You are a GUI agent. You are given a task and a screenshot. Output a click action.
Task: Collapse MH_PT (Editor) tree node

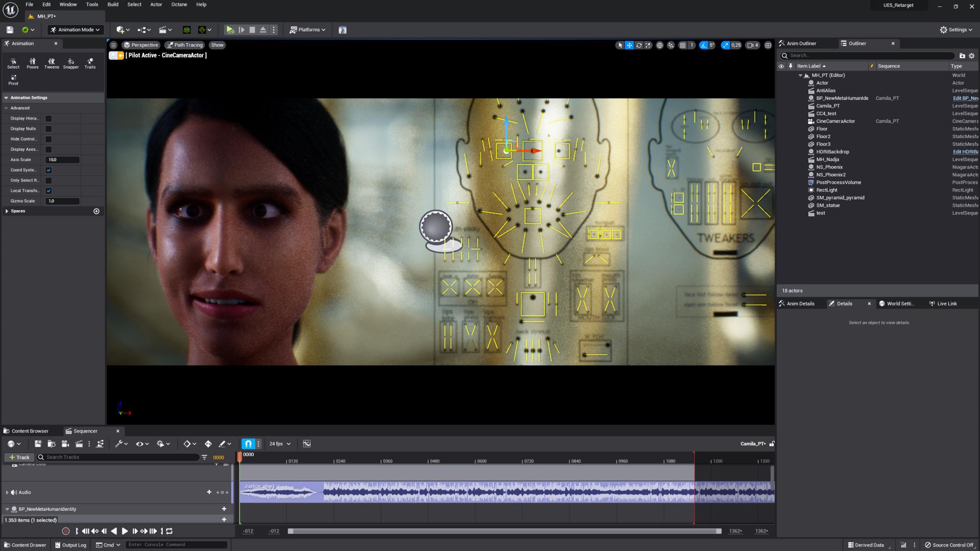[801, 75]
